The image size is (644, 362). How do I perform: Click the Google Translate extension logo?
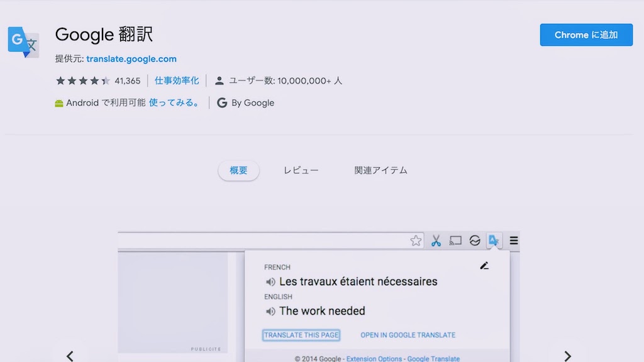pyautogui.click(x=23, y=42)
